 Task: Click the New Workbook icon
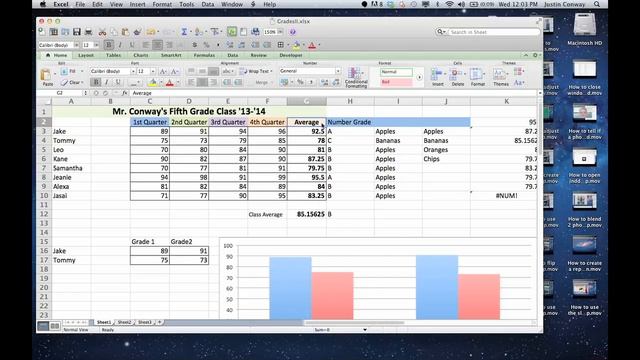pyautogui.click(x=42, y=31)
